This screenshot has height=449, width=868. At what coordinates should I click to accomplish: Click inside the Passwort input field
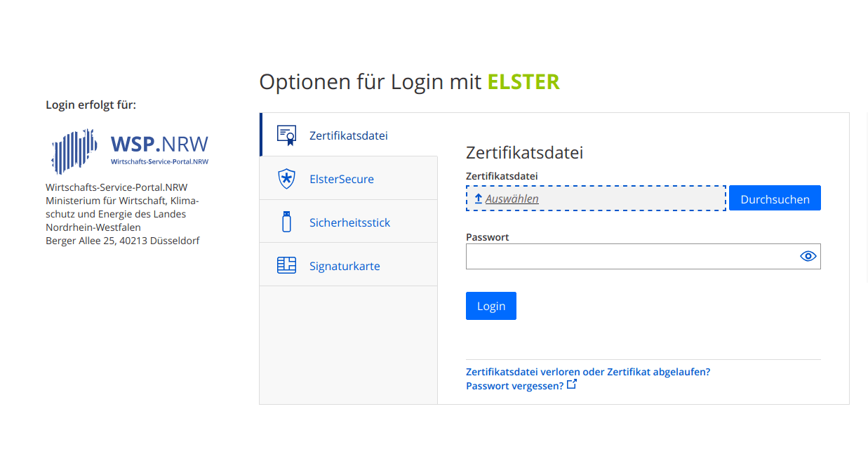click(x=632, y=256)
